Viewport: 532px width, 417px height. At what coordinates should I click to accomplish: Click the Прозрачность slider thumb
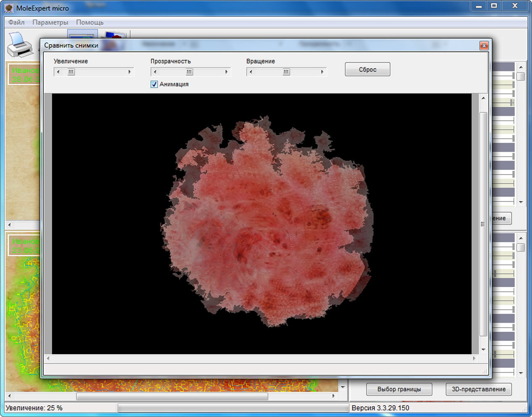tap(190, 72)
